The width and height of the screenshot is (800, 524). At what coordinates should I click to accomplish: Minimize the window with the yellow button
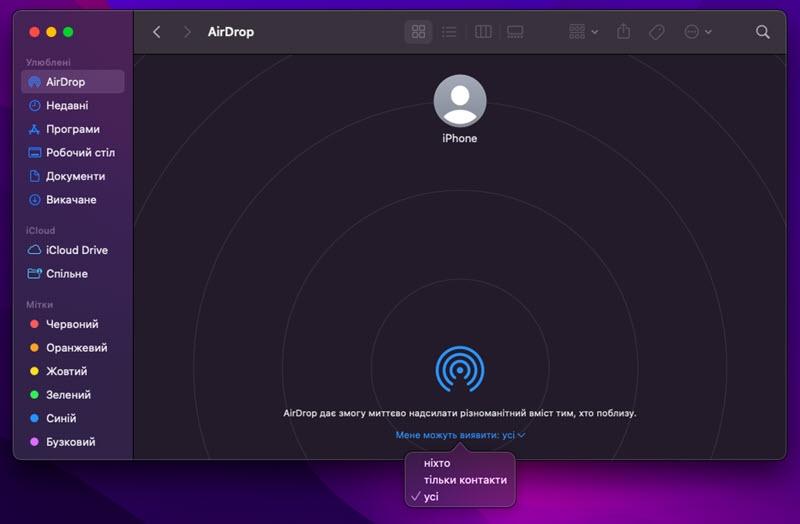[51, 32]
